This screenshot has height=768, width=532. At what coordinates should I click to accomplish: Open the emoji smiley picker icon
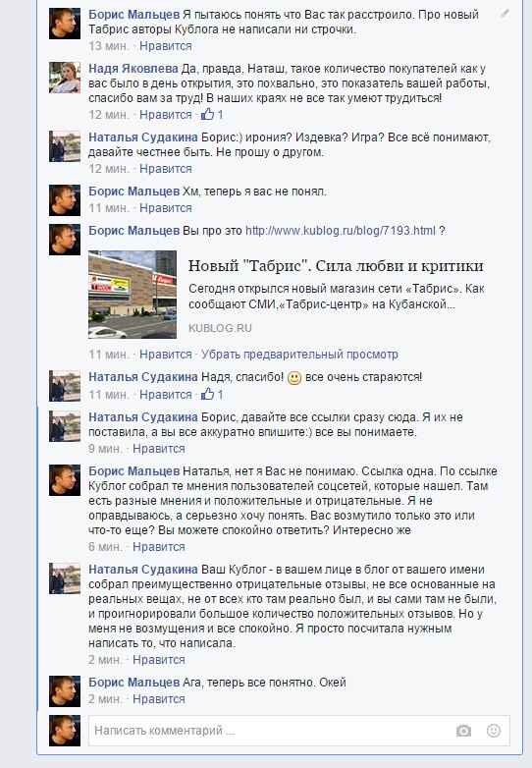494,731
